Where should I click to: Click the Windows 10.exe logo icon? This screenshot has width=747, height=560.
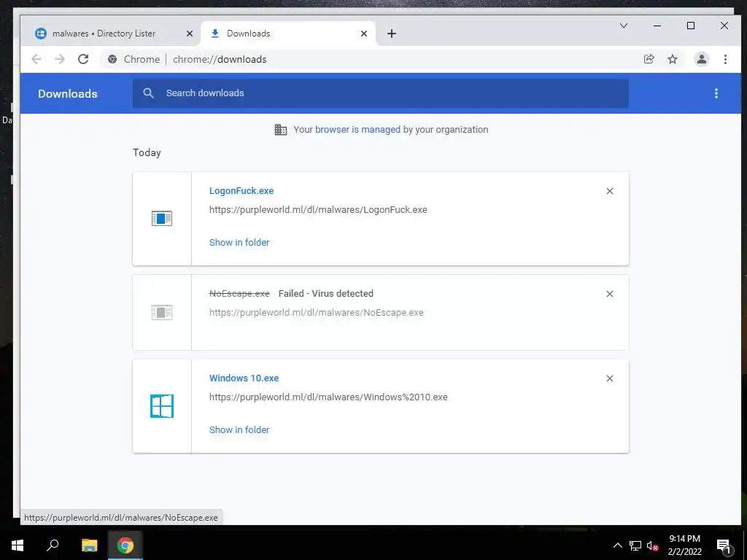coord(162,406)
